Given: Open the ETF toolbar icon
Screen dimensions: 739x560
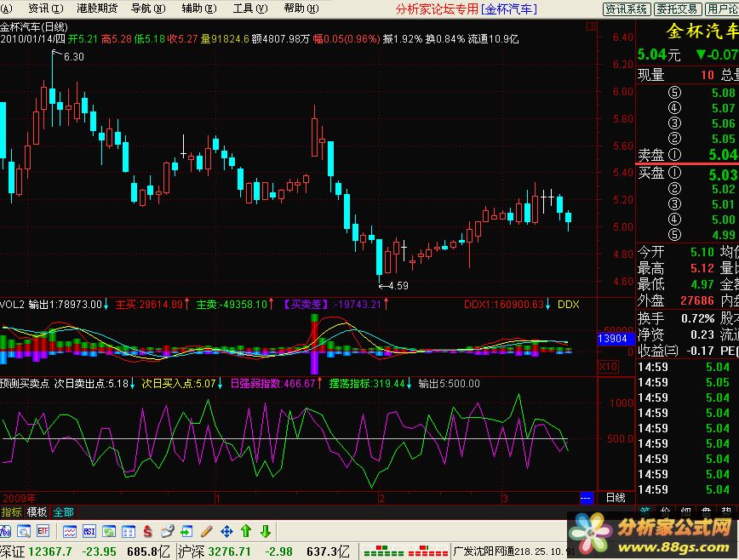Looking at the screenshot, I should coord(43,532).
